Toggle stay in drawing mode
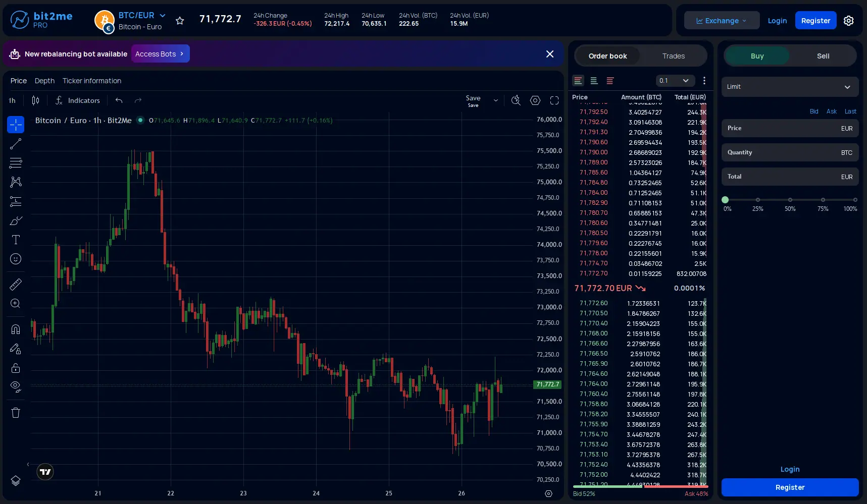The image size is (867, 504). pyautogui.click(x=16, y=349)
